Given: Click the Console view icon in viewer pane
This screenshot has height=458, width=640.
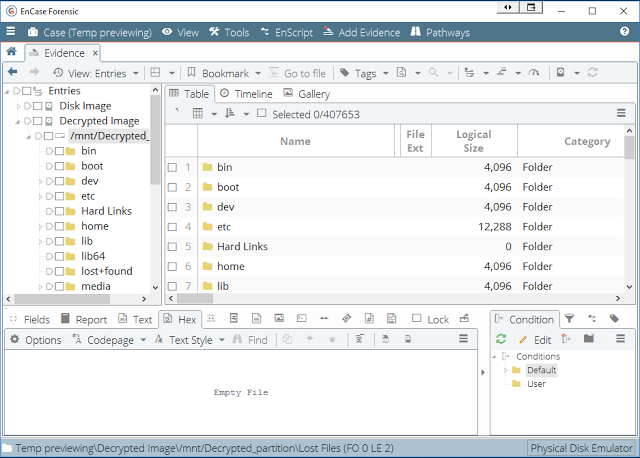Looking at the screenshot, I should (x=302, y=318).
